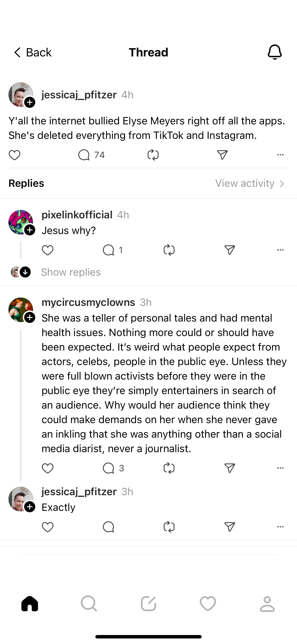Open pixelinkofficial's profile username
The width and height of the screenshot is (297, 644).
pyautogui.click(x=77, y=215)
